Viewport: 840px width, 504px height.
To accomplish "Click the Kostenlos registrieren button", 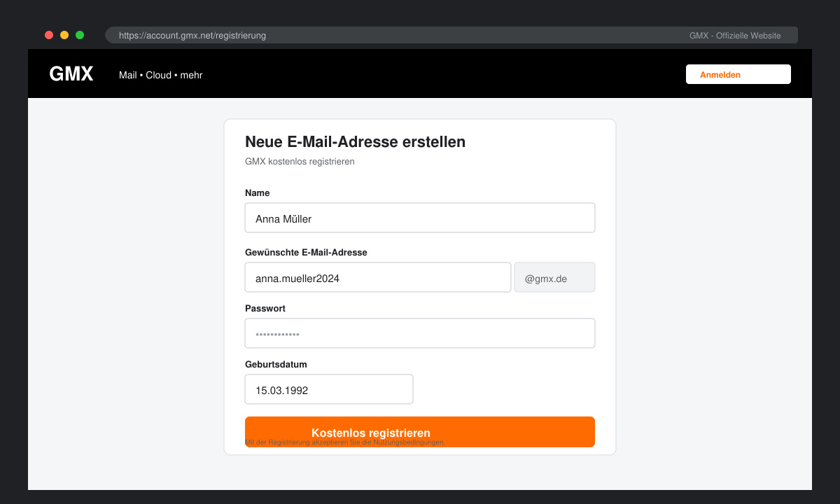I will pos(420,432).
